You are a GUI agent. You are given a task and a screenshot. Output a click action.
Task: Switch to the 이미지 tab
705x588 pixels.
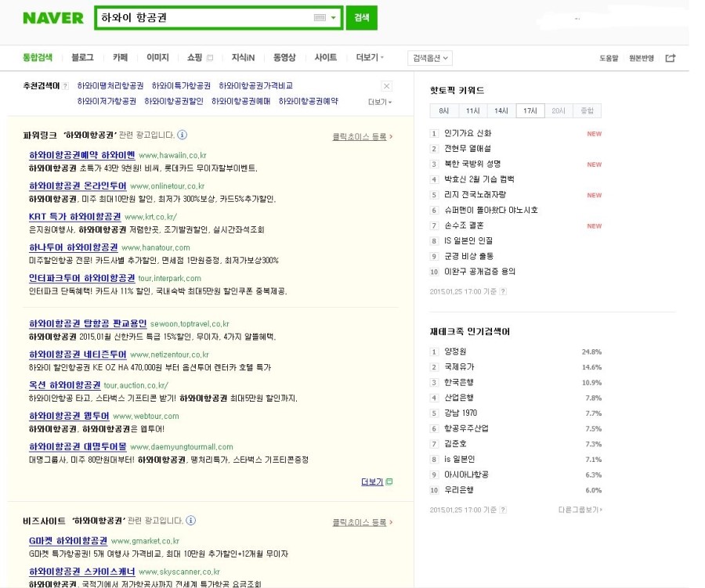[157, 57]
